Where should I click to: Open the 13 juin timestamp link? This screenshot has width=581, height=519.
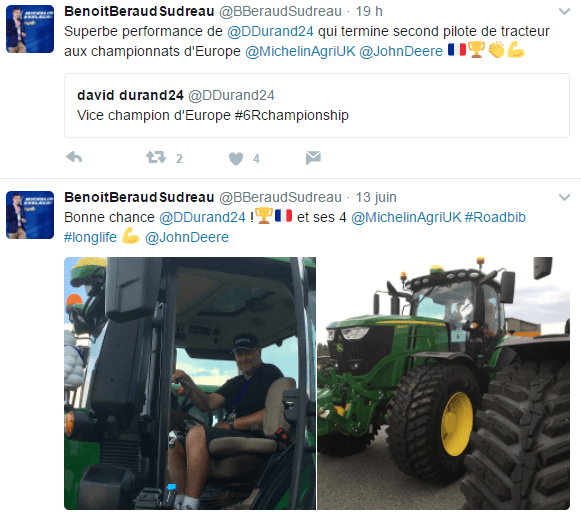[376, 197]
